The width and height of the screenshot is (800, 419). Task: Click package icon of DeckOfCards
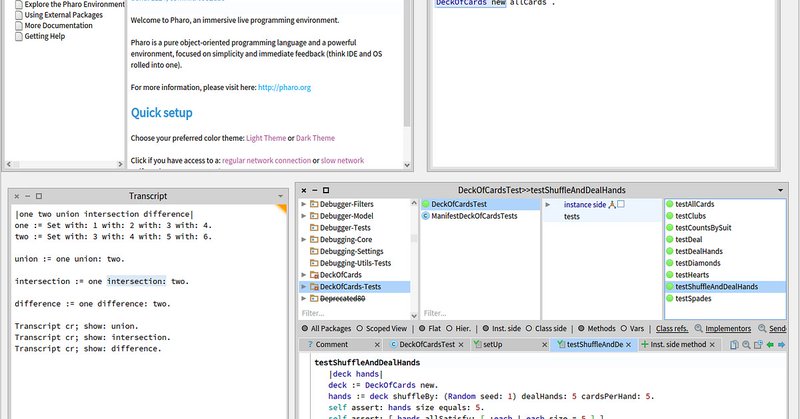tap(314, 275)
